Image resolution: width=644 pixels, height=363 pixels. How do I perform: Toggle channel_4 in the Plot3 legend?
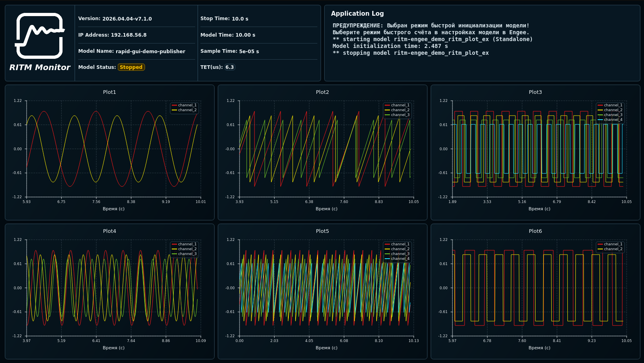pos(610,120)
